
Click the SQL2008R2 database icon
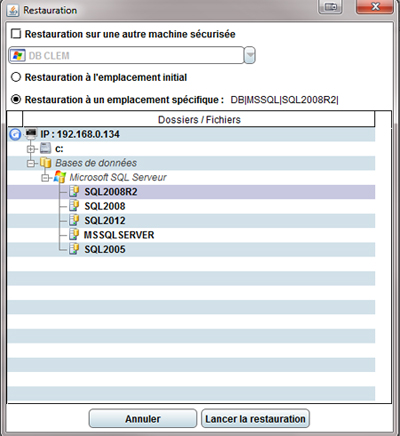coord(74,192)
